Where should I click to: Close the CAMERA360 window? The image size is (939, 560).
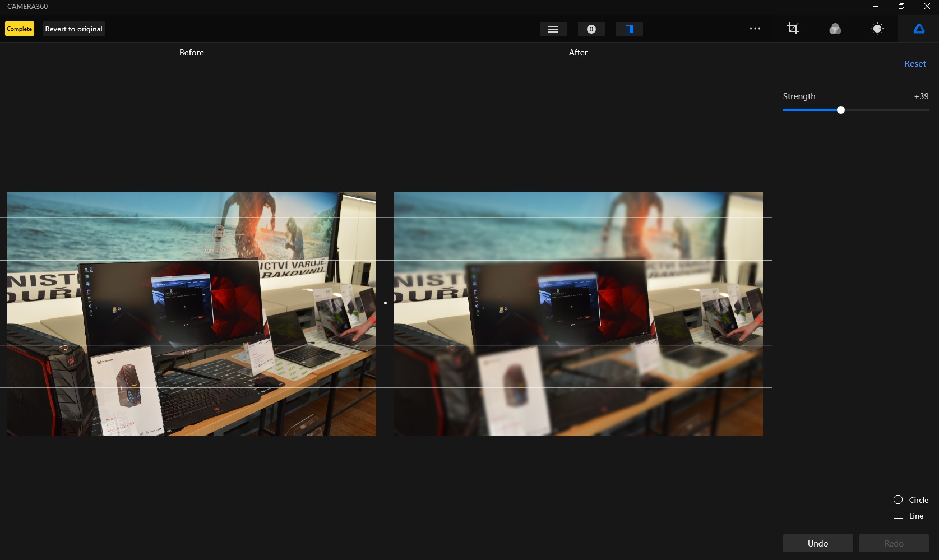click(x=927, y=7)
